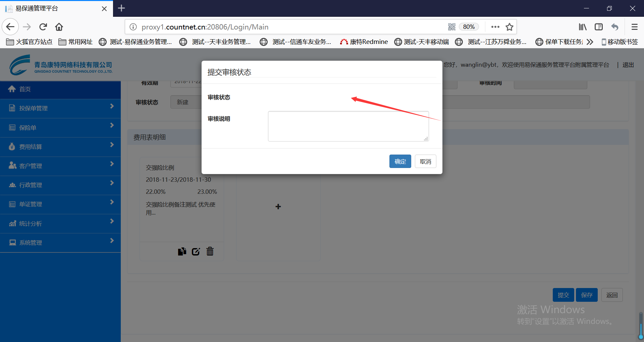Click the chevron beside 客户管理

112,164
